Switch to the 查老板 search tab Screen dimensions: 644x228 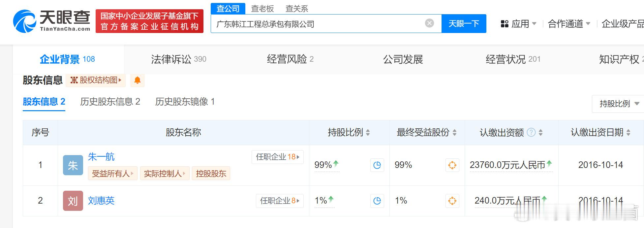(262, 9)
